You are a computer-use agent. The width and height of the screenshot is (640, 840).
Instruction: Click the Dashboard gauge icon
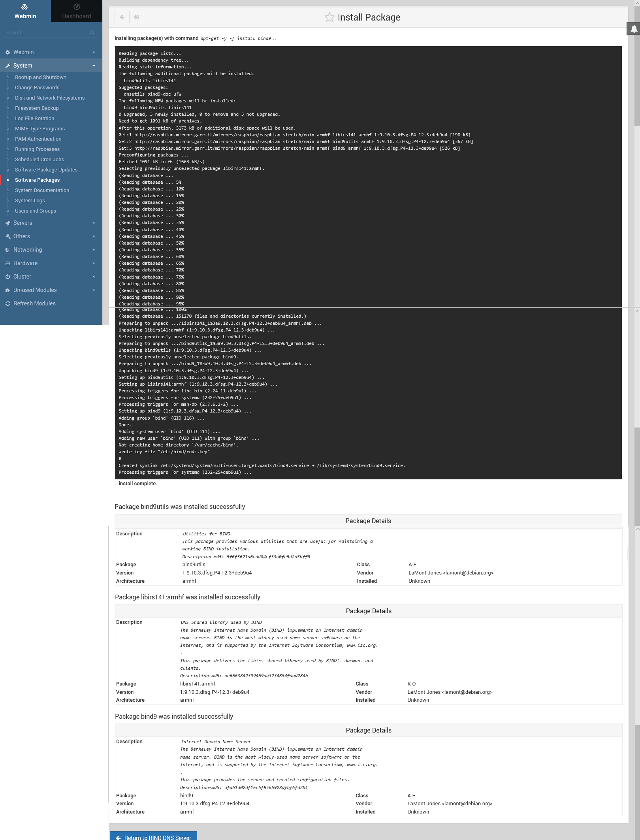pyautogui.click(x=77, y=7)
